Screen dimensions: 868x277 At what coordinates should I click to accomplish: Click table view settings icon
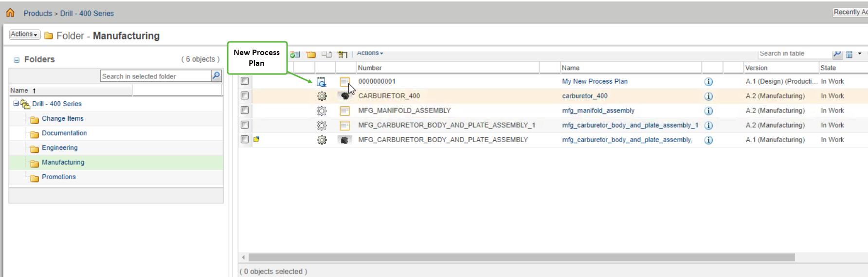850,55
